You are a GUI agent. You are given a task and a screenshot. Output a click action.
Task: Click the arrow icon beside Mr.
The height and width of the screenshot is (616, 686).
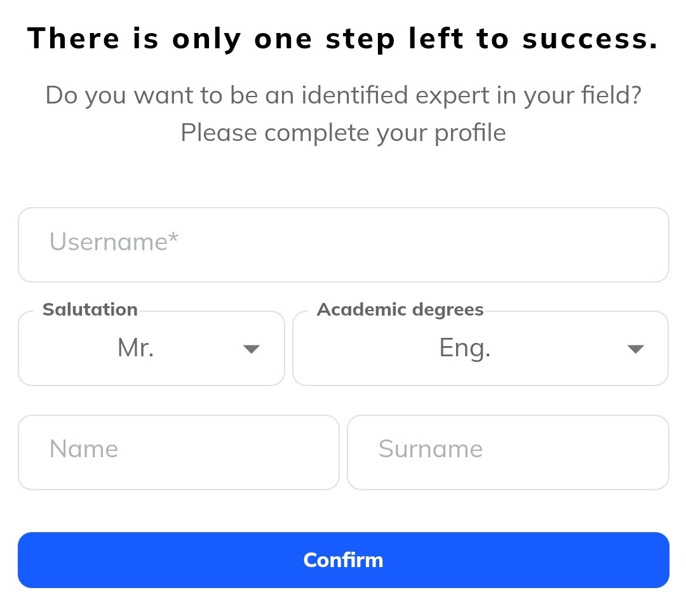pos(252,349)
